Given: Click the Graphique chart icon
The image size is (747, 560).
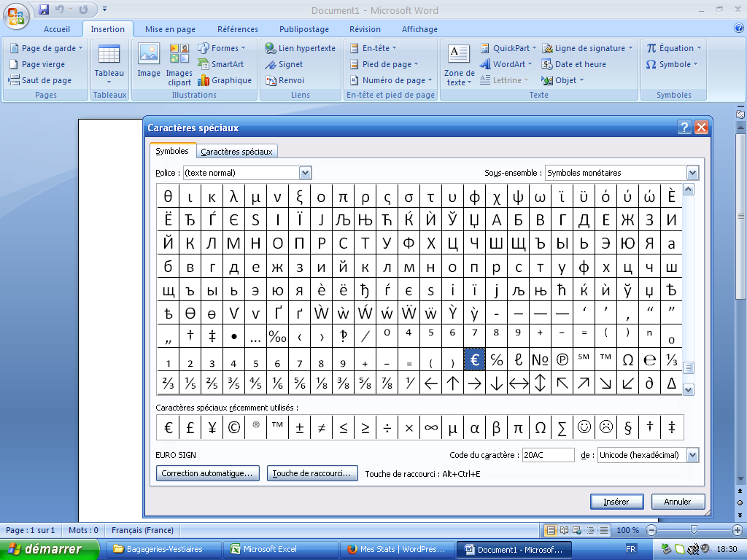Looking at the screenshot, I should [x=225, y=80].
